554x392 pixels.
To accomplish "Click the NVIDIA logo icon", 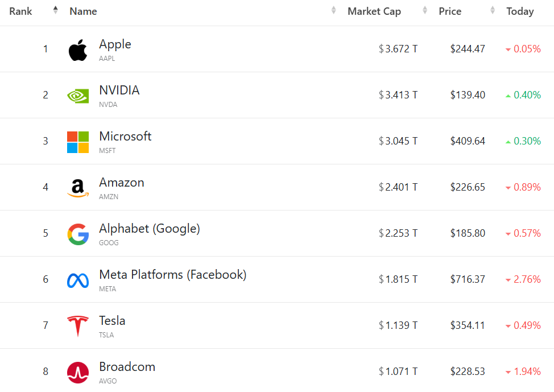I will point(78,96).
